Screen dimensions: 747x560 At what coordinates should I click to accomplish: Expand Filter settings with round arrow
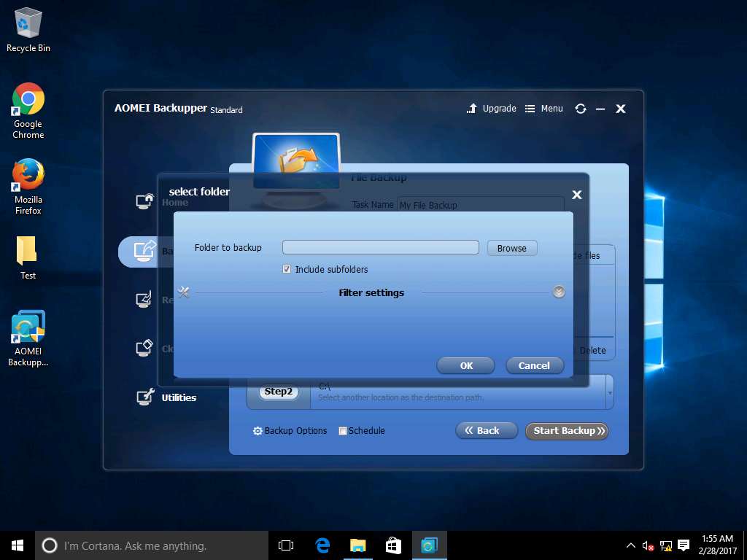pyautogui.click(x=559, y=292)
